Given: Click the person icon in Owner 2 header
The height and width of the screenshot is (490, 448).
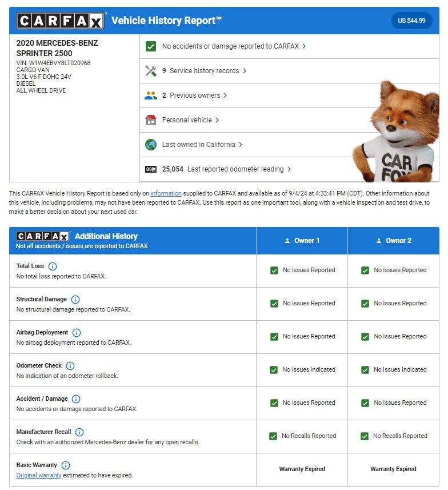Looking at the screenshot, I should [379, 241].
